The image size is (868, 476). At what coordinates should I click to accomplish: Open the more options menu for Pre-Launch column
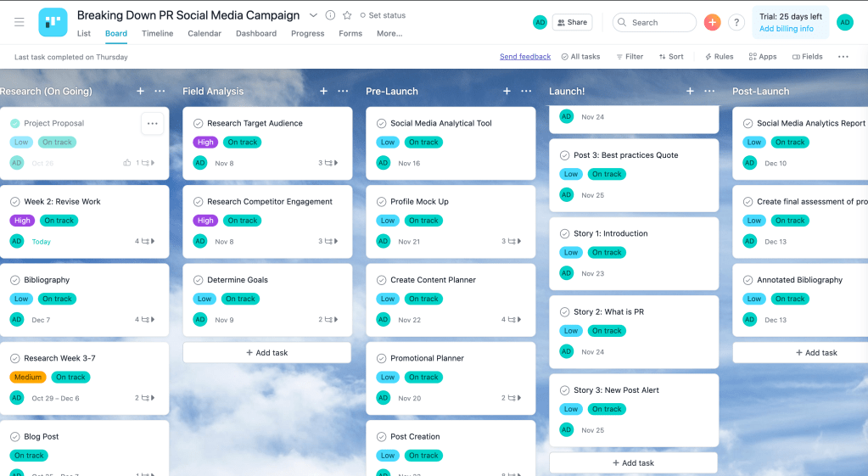[x=526, y=91]
